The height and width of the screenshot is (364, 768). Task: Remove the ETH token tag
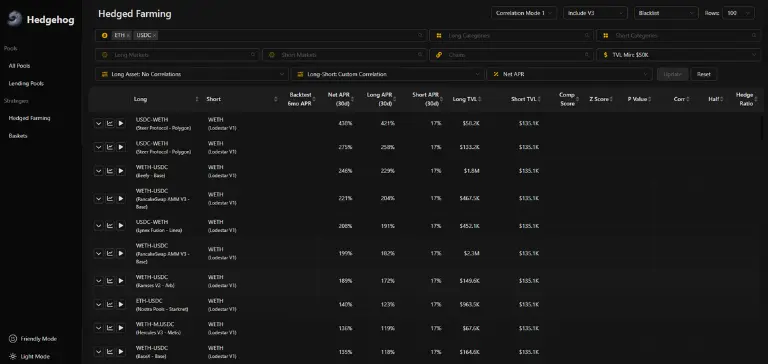pos(128,35)
